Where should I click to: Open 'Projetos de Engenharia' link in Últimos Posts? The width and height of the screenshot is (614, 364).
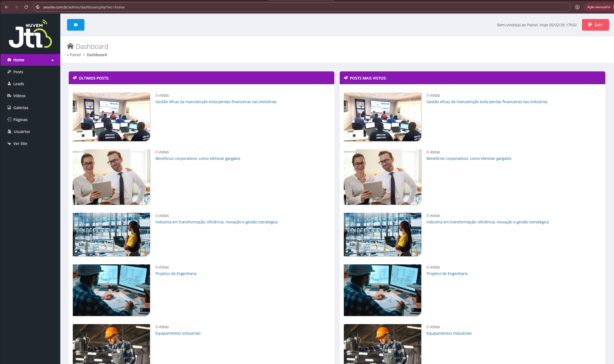pyautogui.click(x=176, y=274)
